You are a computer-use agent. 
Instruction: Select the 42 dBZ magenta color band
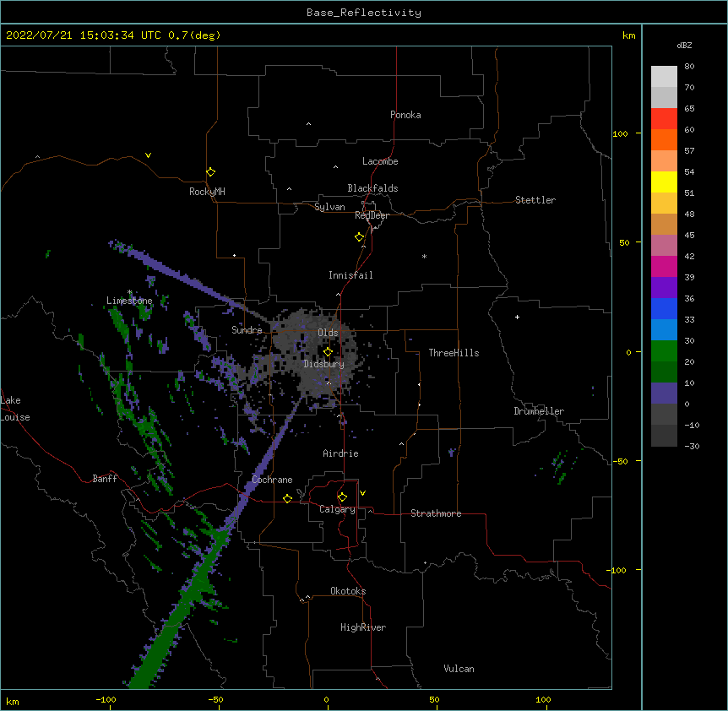point(664,266)
